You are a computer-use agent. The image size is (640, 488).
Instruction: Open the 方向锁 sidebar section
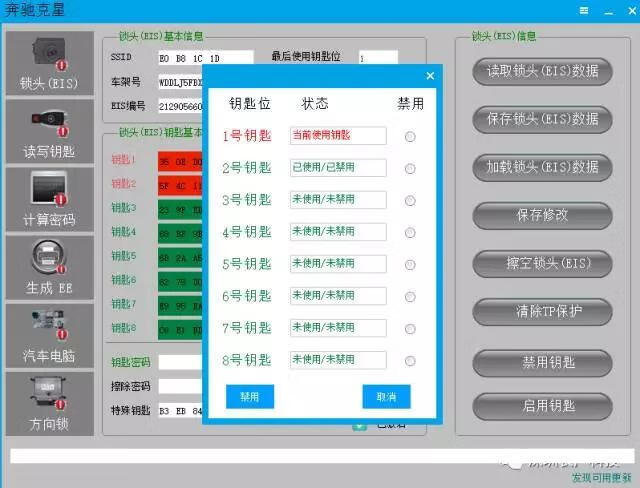click(49, 404)
